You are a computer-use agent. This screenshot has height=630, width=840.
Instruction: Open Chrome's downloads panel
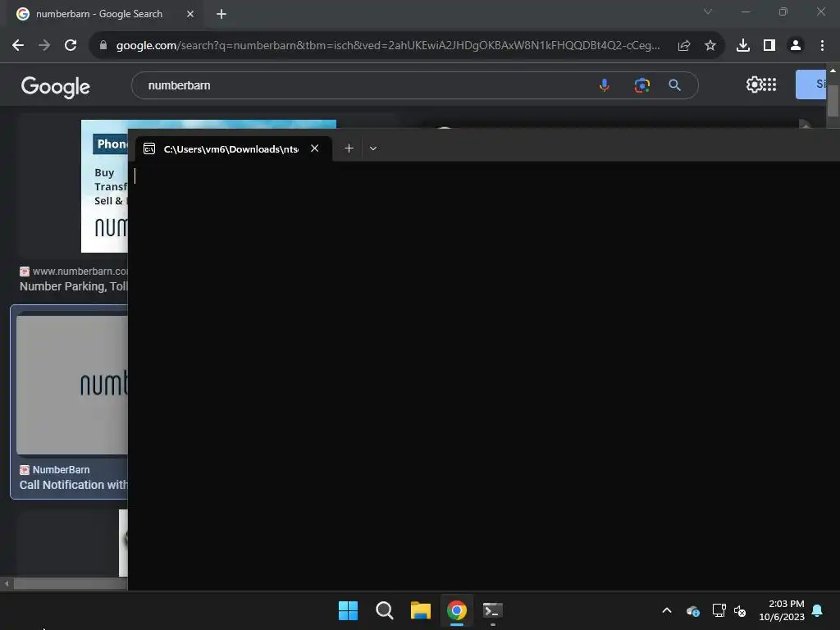pyautogui.click(x=742, y=46)
